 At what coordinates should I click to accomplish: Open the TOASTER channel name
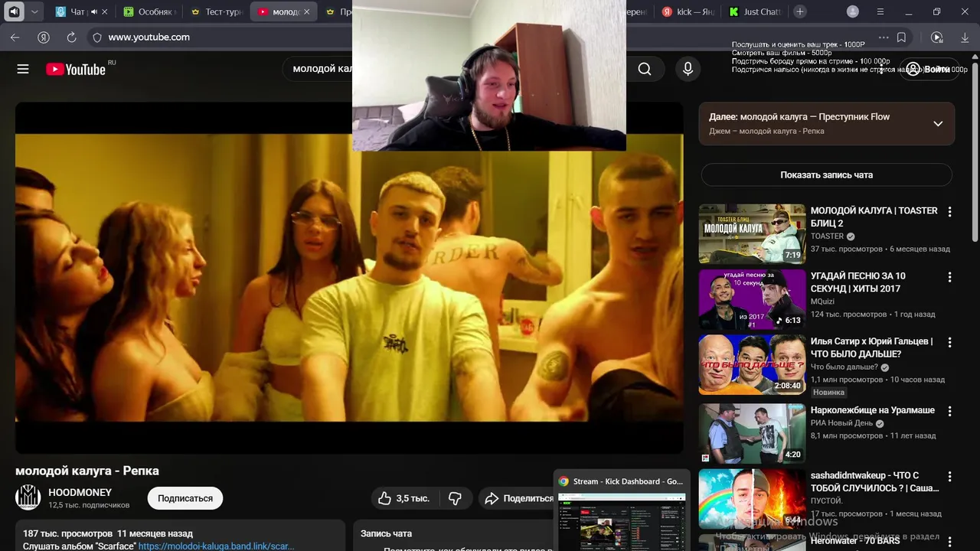coord(827,236)
